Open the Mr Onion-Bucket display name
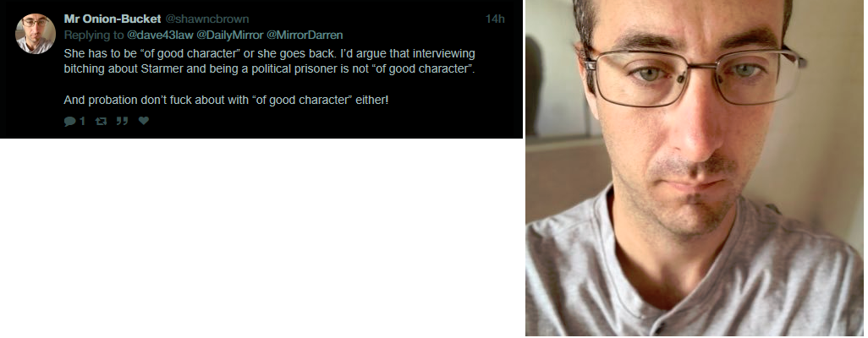Image resolution: width=868 pixels, height=338 pixels. coord(113,19)
